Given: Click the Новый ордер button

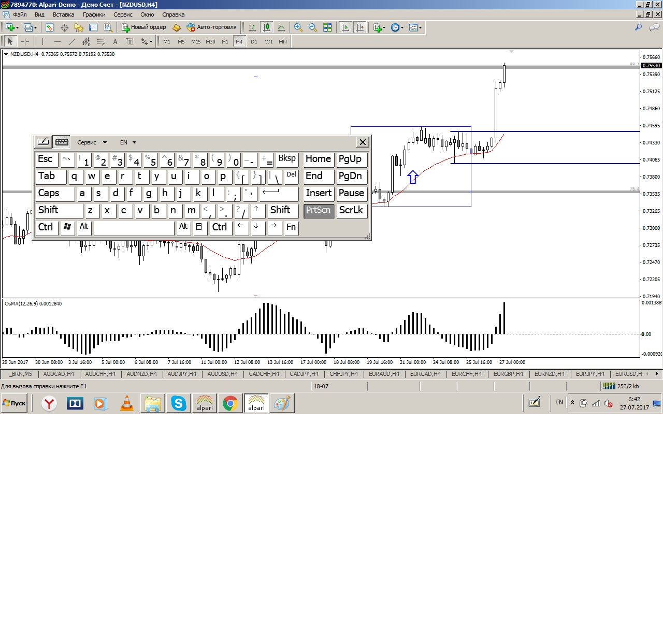Looking at the screenshot, I should pos(144,27).
